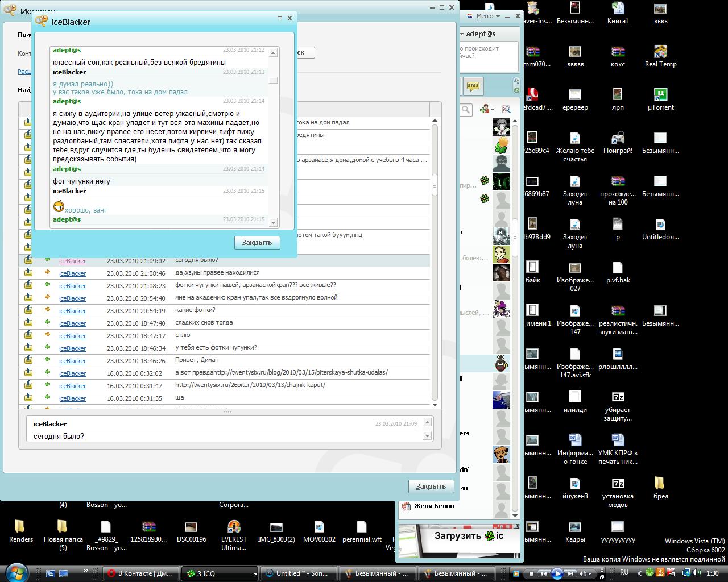728x582 pixels.
Task: Switch to В Контакте Opera taskbar item
Action: 140,573
